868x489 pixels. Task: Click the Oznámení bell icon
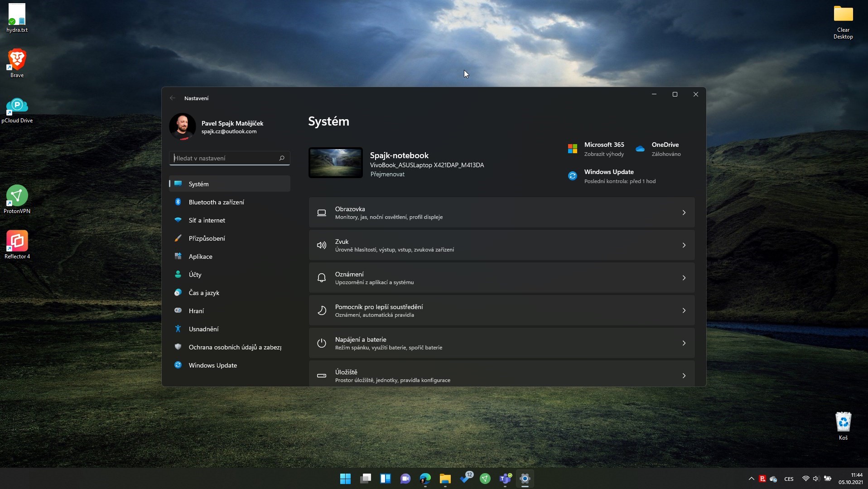[322, 278]
